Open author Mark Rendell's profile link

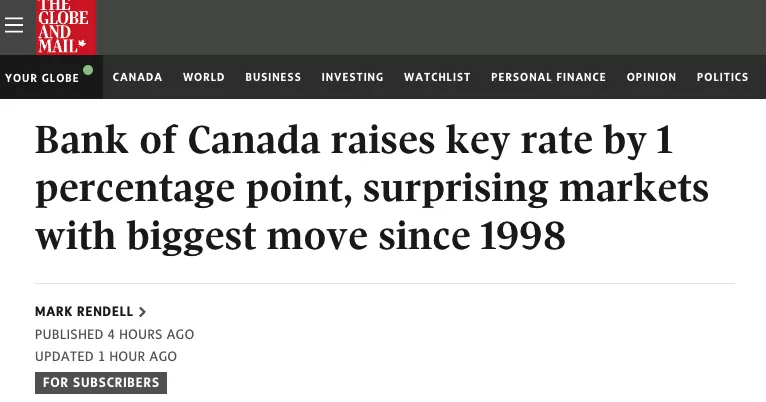(x=84, y=312)
